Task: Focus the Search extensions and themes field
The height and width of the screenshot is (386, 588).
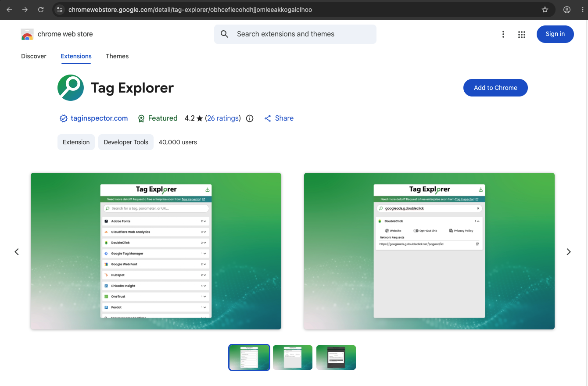Action: tap(295, 34)
